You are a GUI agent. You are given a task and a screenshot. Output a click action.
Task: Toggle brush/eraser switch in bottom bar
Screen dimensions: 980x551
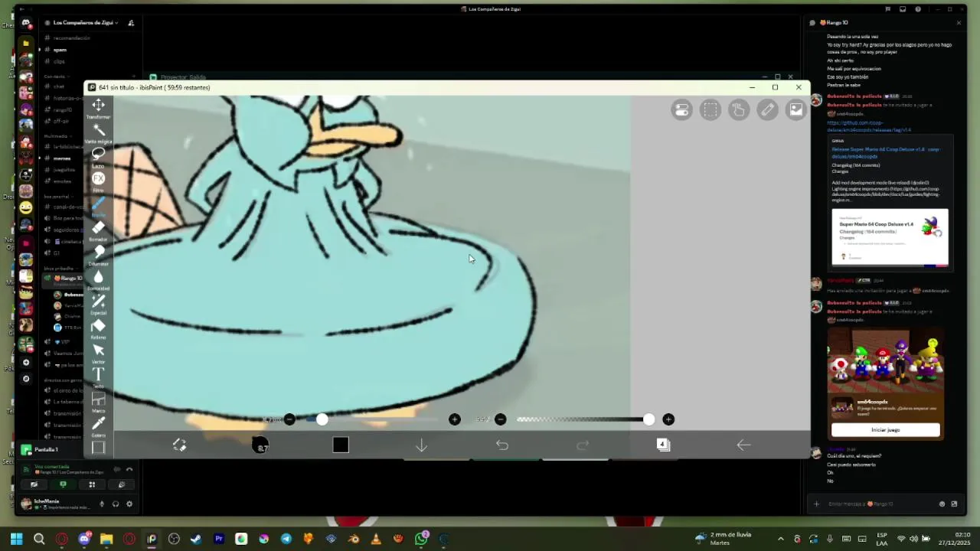pyautogui.click(x=179, y=445)
